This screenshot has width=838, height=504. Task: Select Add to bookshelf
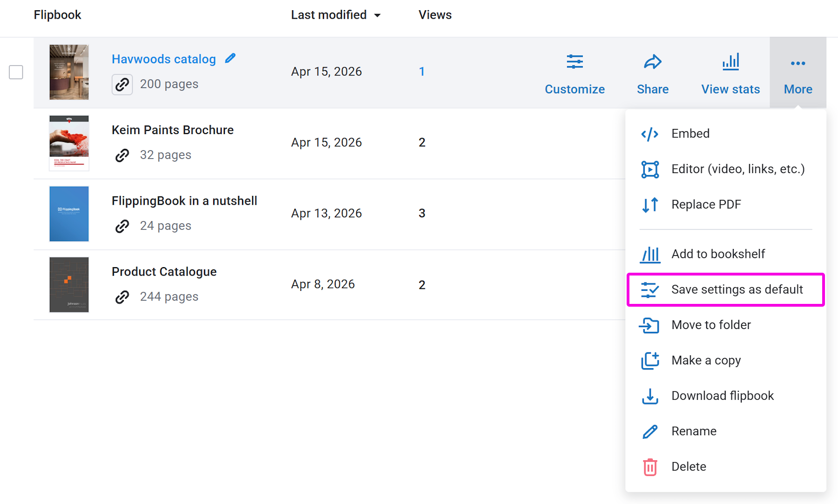pos(718,254)
